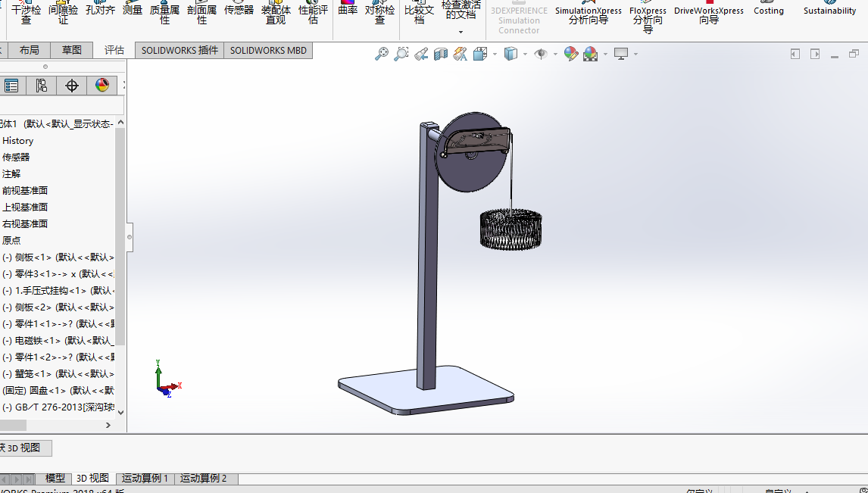Open the DimXpertManager crosshair tab
The image size is (868, 493).
(72, 86)
